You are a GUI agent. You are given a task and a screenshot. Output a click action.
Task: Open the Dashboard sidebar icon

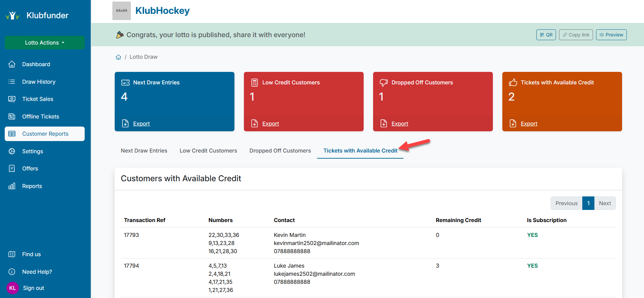(12, 64)
